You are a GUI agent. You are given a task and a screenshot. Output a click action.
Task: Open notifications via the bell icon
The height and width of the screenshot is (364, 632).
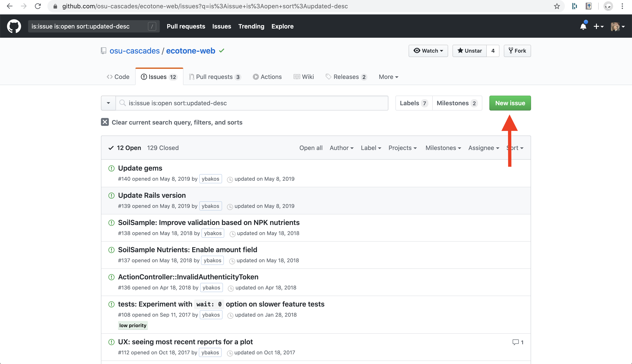(583, 26)
